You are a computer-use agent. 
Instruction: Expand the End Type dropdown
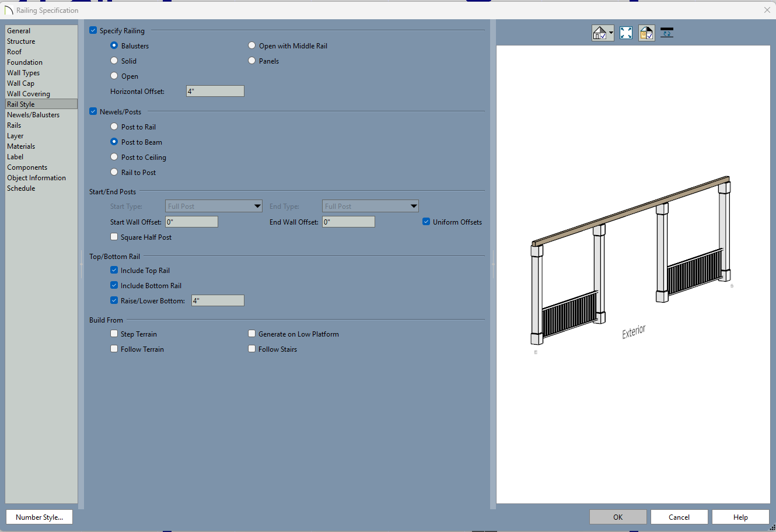click(414, 206)
